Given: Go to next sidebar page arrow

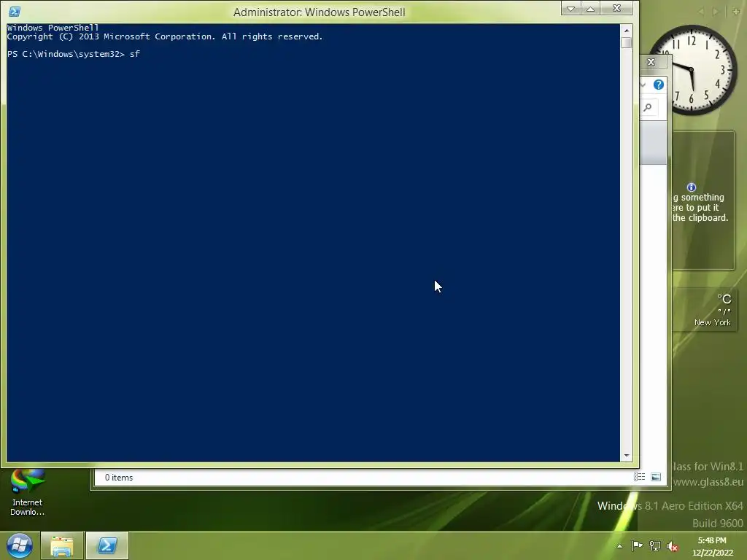Looking at the screenshot, I should [x=715, y=12].
